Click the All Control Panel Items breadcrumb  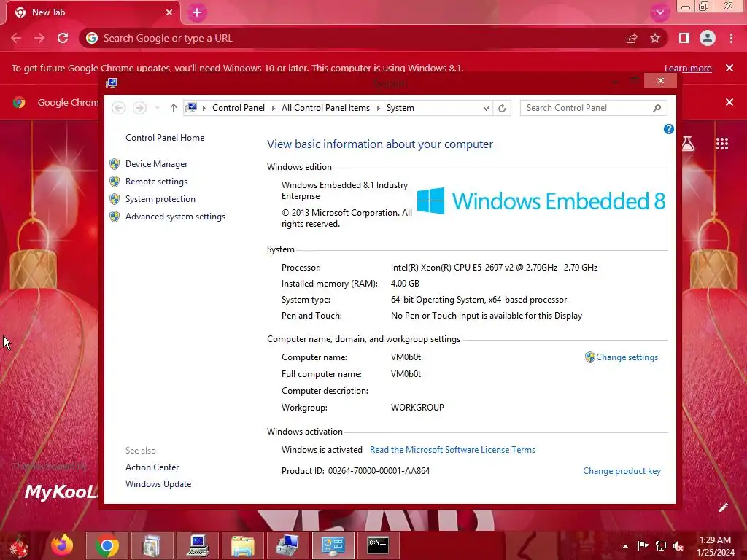pyautogui.click(x=325, y=108)
